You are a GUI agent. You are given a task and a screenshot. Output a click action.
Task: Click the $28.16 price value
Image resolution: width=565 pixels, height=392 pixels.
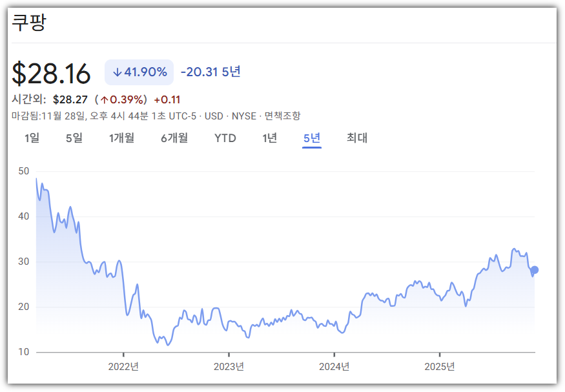pos(51,74)
